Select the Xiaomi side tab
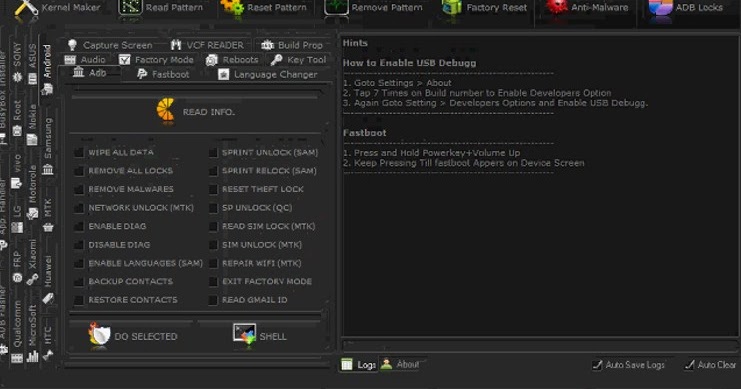 [32, 262]
